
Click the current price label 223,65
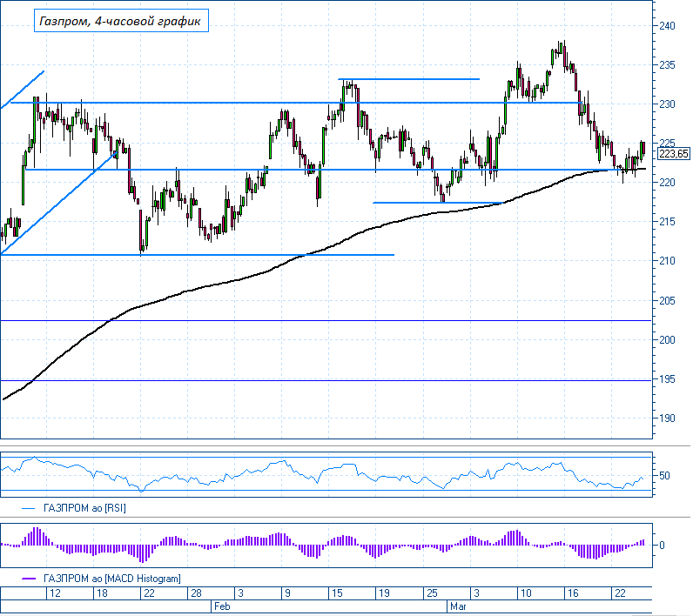pyautogui.click(x=674, y=154)
